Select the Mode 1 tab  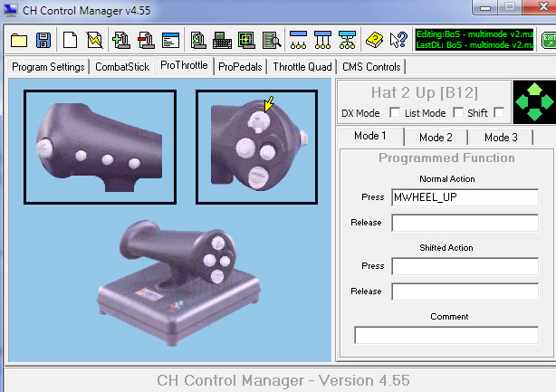369,136
